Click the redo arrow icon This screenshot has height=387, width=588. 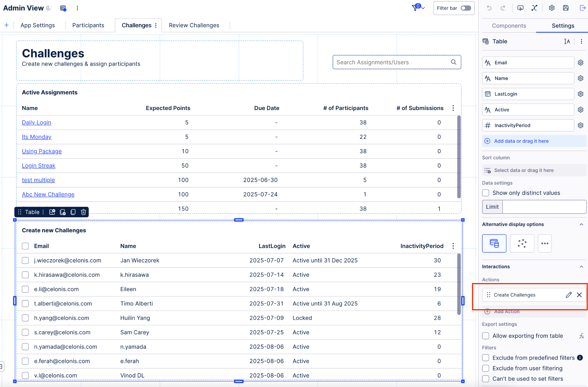pos(503,8)
